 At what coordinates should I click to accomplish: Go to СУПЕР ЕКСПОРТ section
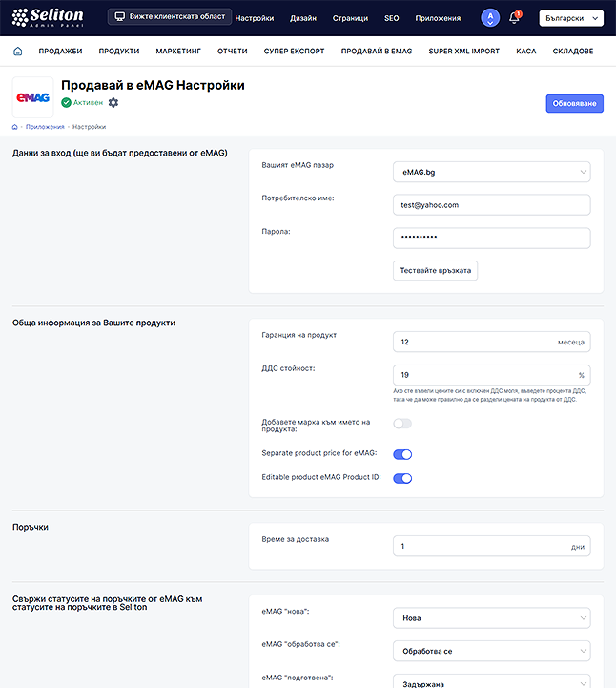point(295,52)
